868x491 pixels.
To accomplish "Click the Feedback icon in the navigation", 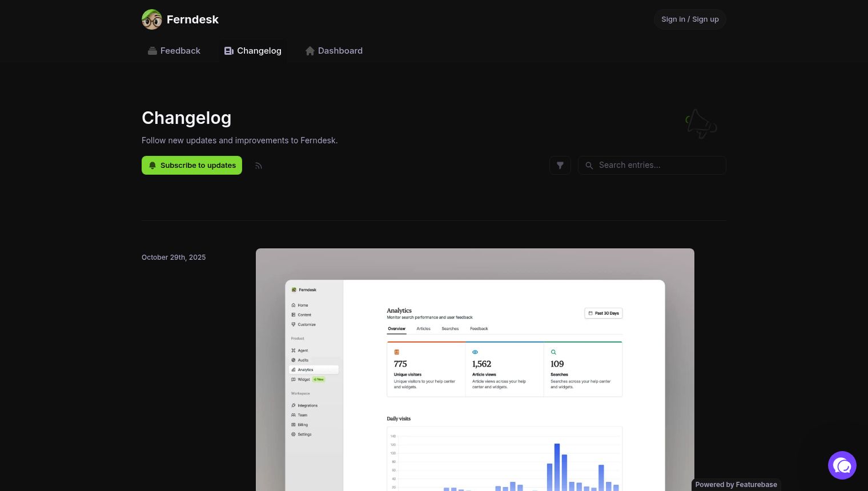I will point(152,50).
